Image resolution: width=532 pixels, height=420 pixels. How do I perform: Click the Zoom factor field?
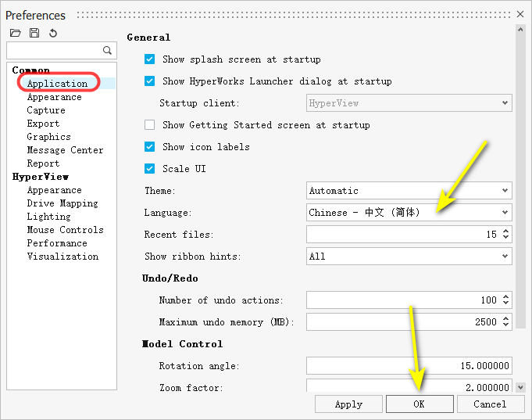(409, 386)
